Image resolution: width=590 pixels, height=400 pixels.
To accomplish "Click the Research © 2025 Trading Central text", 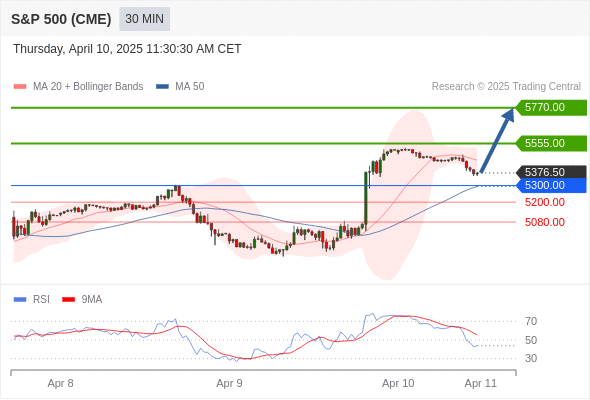I will coord(506,87).
